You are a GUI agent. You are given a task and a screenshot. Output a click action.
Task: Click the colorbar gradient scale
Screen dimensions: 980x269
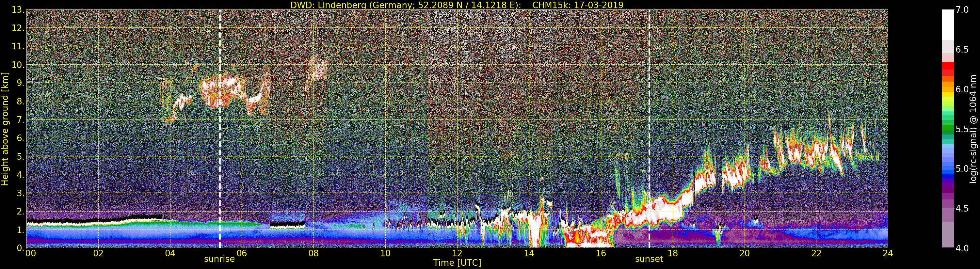tap(948, 129)
